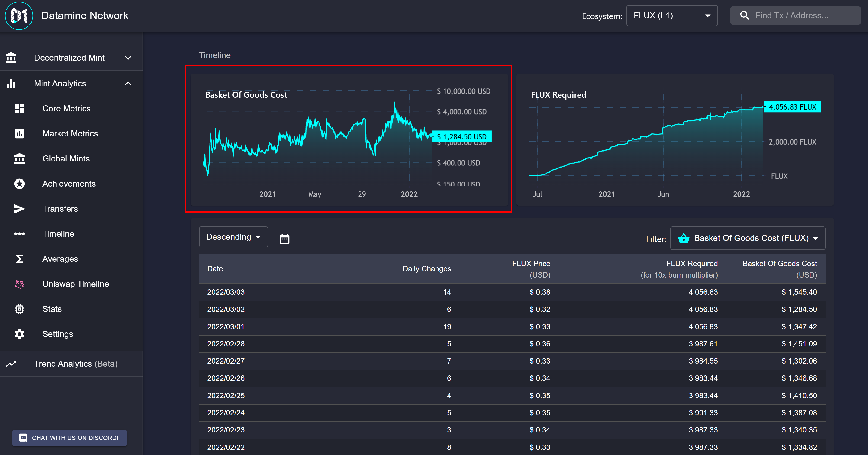This screenshot has width=868, height=455.
Task: Click the Basket Of Goods Cost (USD) header
Action: 780,269
